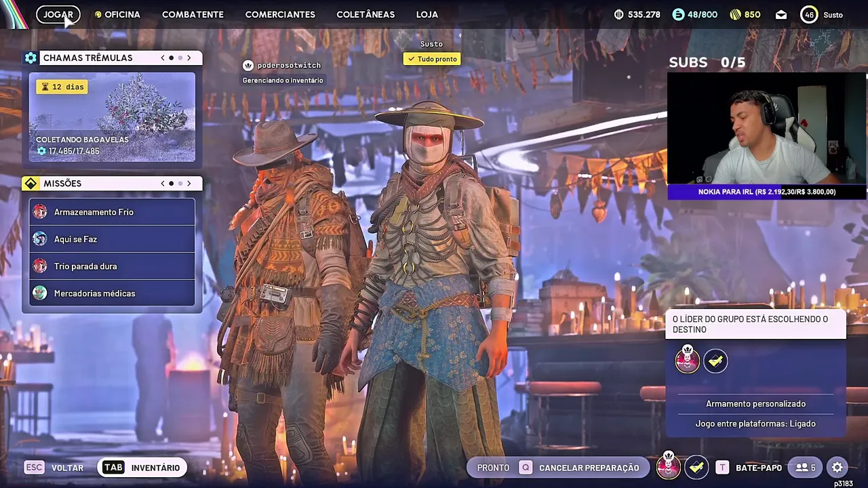This screenshot has width=868, height=488.
Task: Click the 12 dias timer badge
Action: pyautogui.click(x=62, y=87)
